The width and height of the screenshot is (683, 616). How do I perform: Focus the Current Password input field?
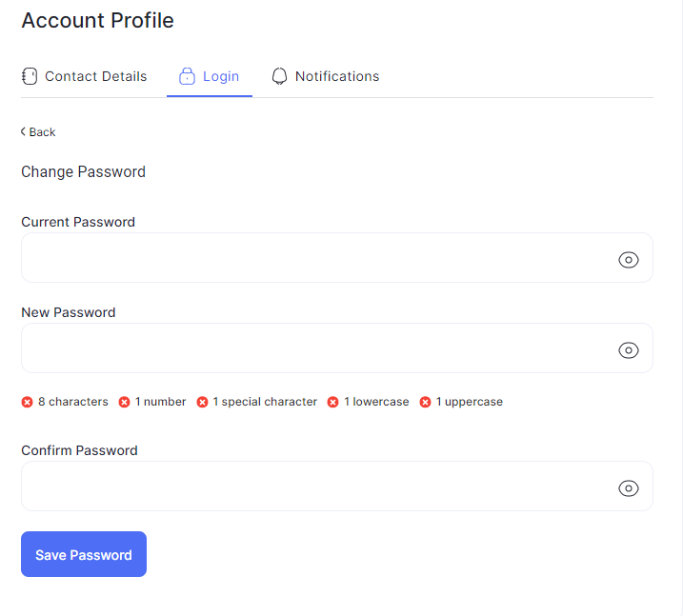(336, 258)
